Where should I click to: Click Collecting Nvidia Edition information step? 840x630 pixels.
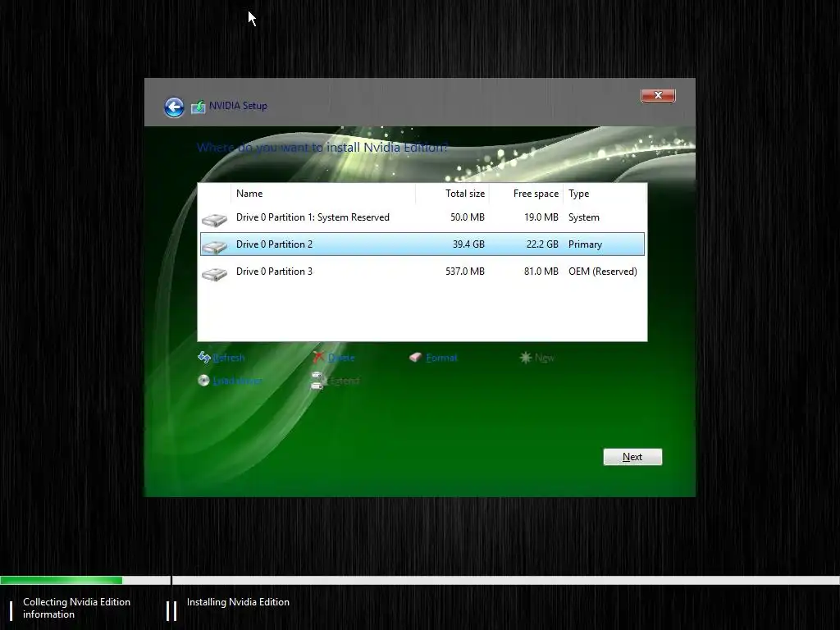tap(76, 608)
